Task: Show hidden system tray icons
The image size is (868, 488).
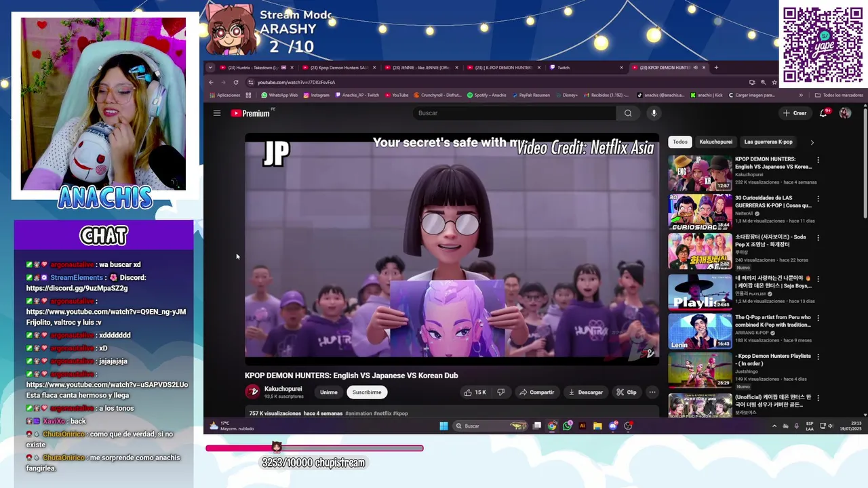Action: click(x=774, y=426)
